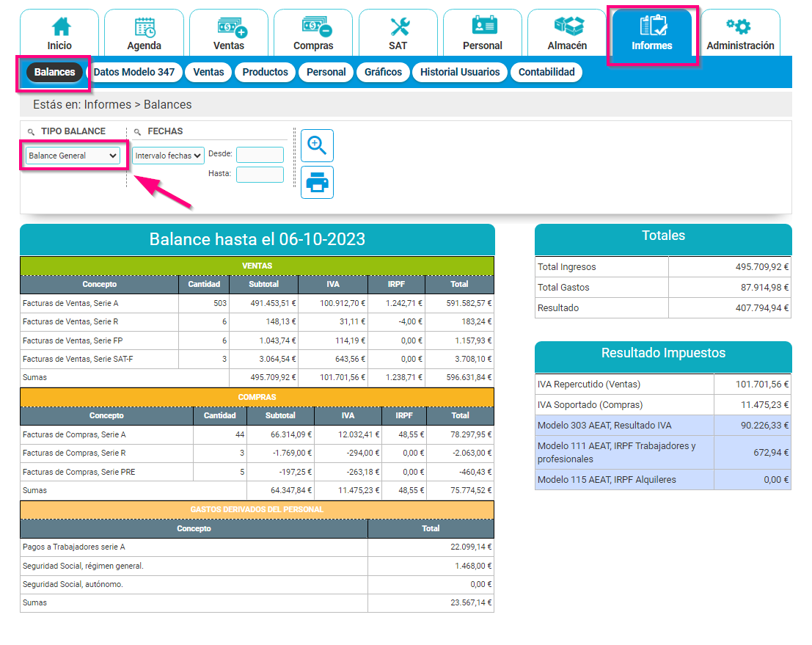Viewport: 812px width, 645px height.
Task: Print the balance using the printer icon
Action: coord(317,182)
